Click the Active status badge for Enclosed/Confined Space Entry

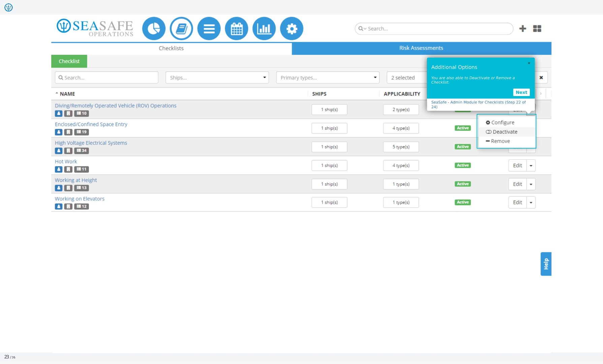click(463, 128)
